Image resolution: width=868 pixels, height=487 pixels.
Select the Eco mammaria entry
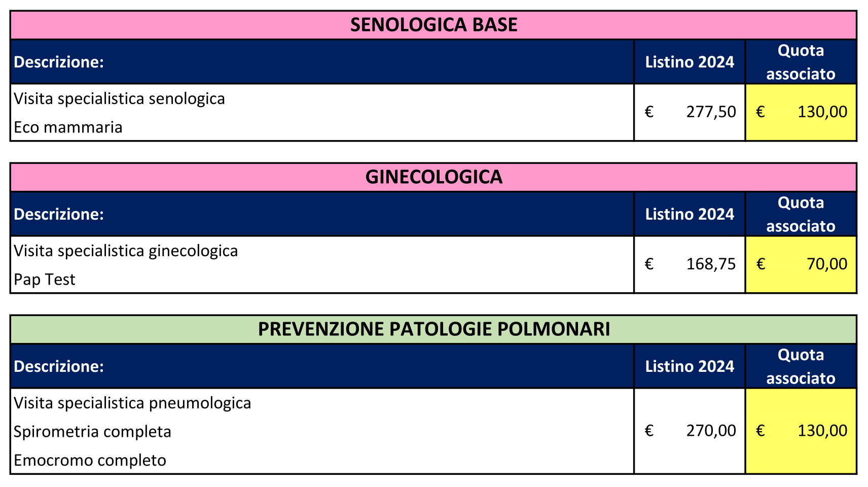click(68, 127)
